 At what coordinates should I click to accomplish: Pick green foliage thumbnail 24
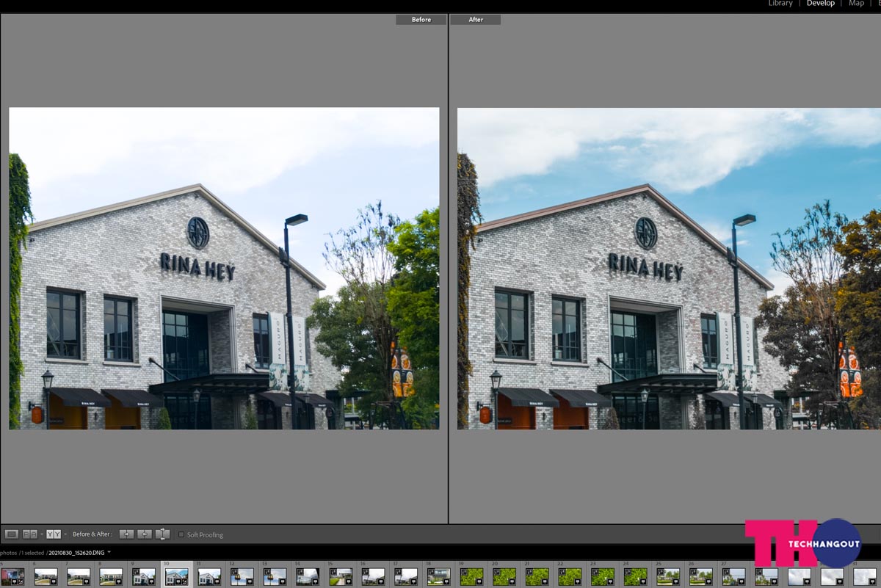pos(636,576)
